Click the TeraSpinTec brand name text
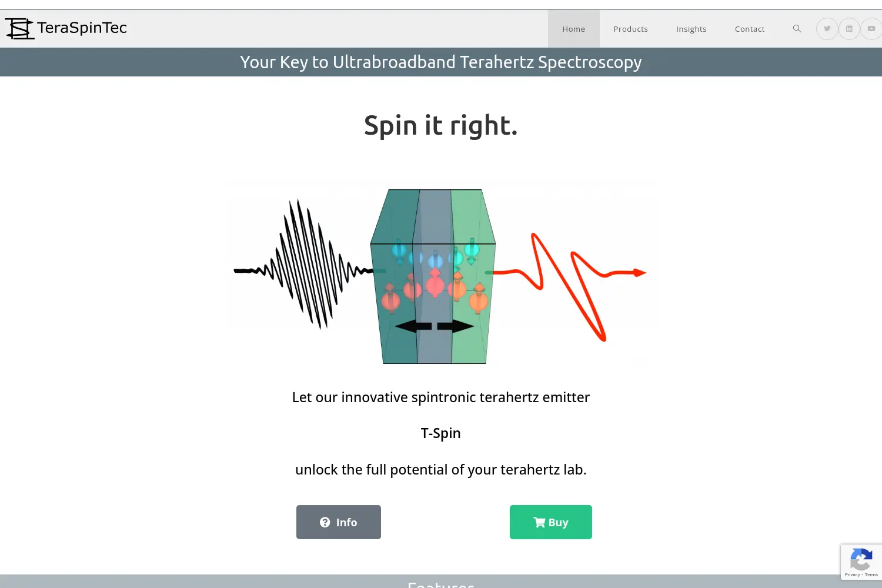This screenshot has height=588, width=882. pos(82,28)
